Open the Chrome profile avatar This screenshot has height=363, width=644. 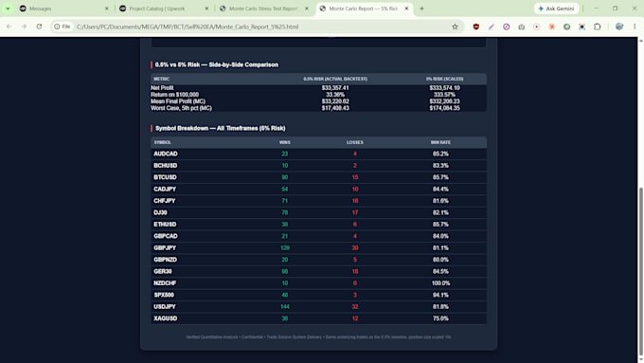click(x=619, y=27)
